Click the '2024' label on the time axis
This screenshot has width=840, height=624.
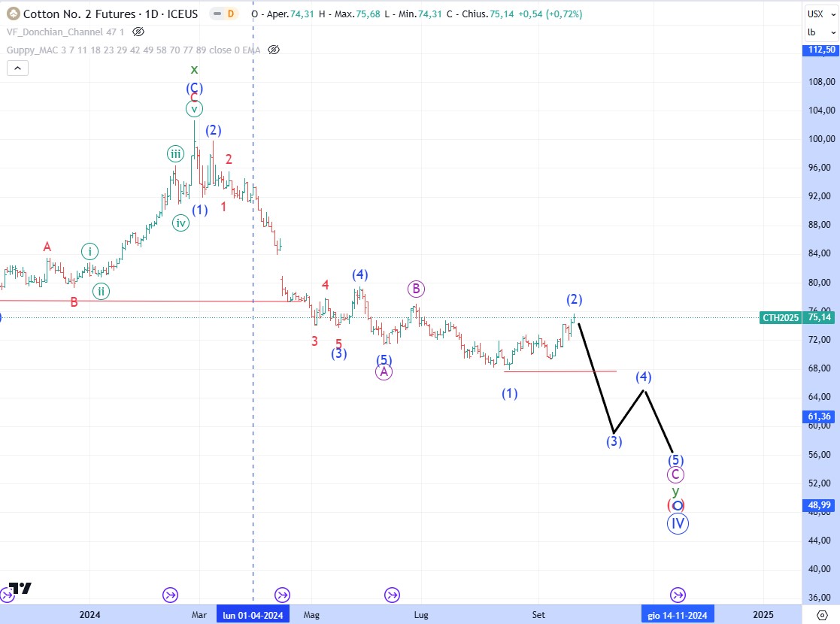coord(89,615)
